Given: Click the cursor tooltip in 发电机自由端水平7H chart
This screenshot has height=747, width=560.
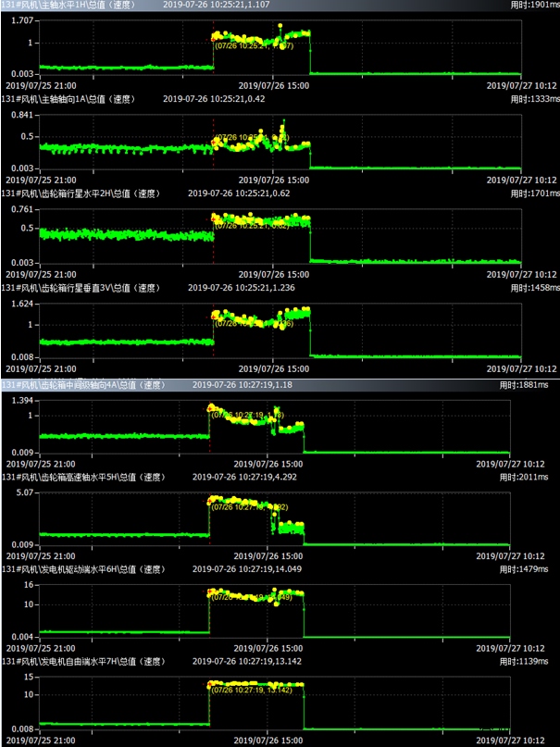Looking at the screenshot, I should 253,690.
